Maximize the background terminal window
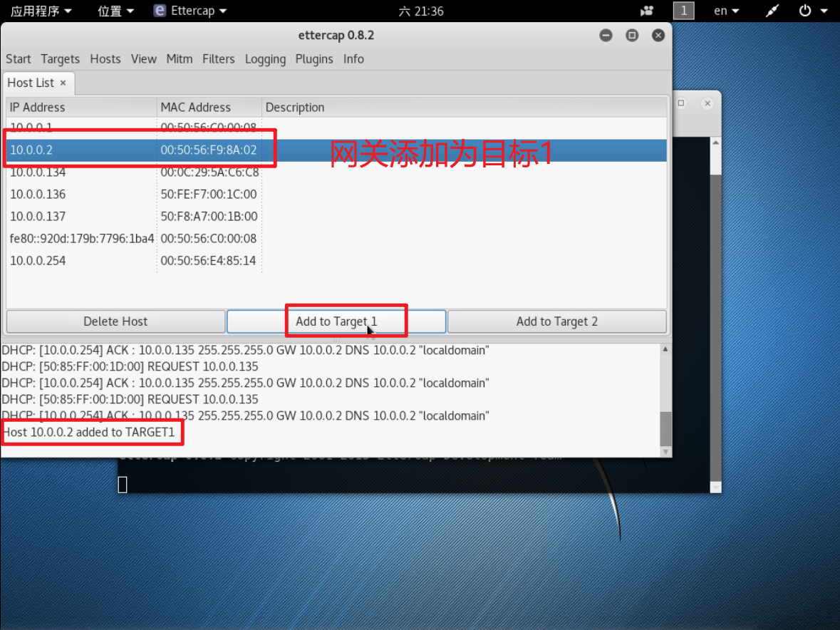Image resolution: width=840 pixels, height=630 pixels. tap(681, 103)
